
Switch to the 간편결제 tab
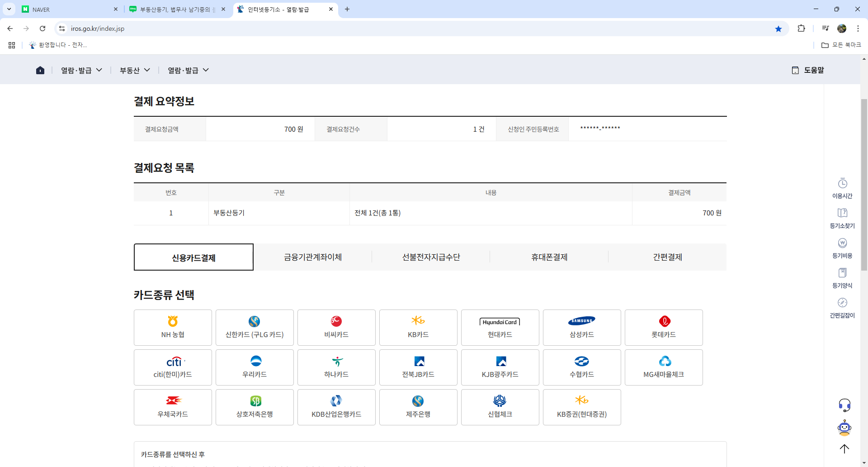coord(667,257)
